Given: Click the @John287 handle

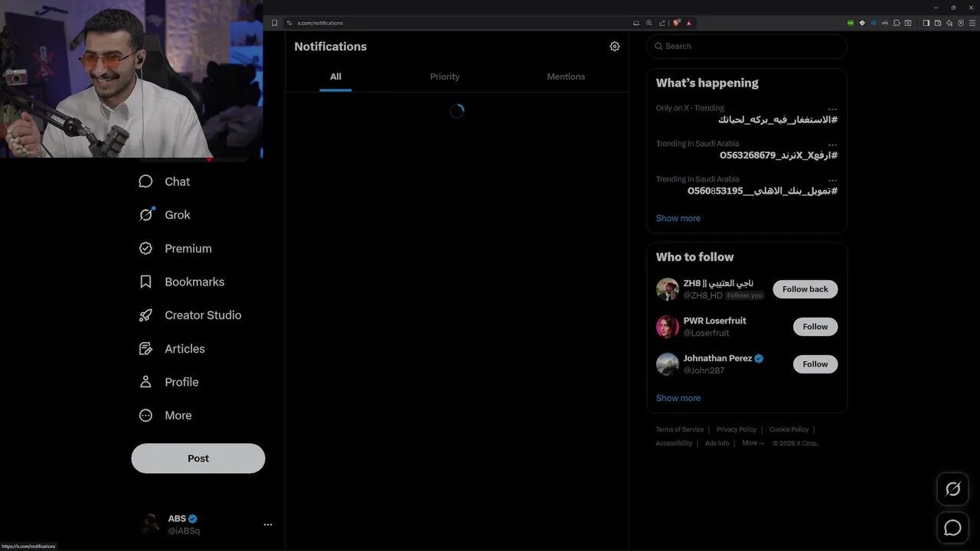Looking at the screenshot, I should (x=704, y=370).
